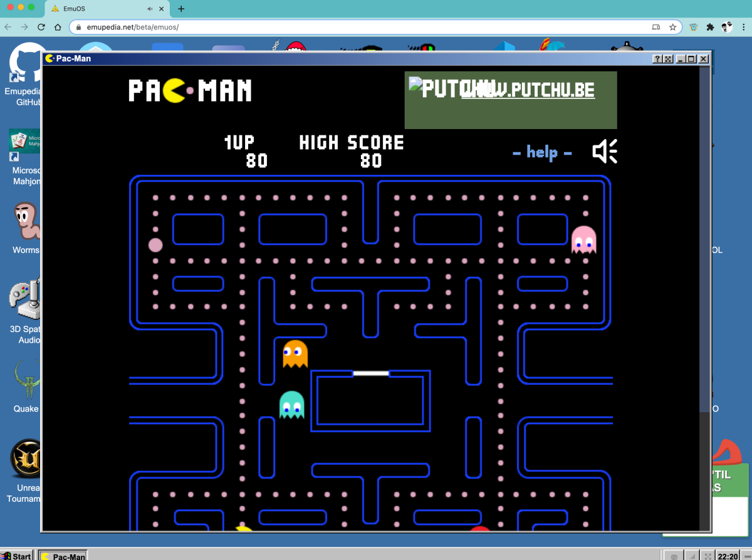Mute the Pac-Man game sound speaker icon

[605, 151]
